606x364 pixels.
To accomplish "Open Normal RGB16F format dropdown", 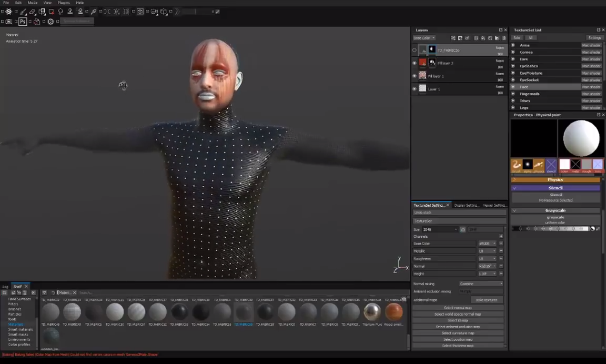I will coord(487,266).
